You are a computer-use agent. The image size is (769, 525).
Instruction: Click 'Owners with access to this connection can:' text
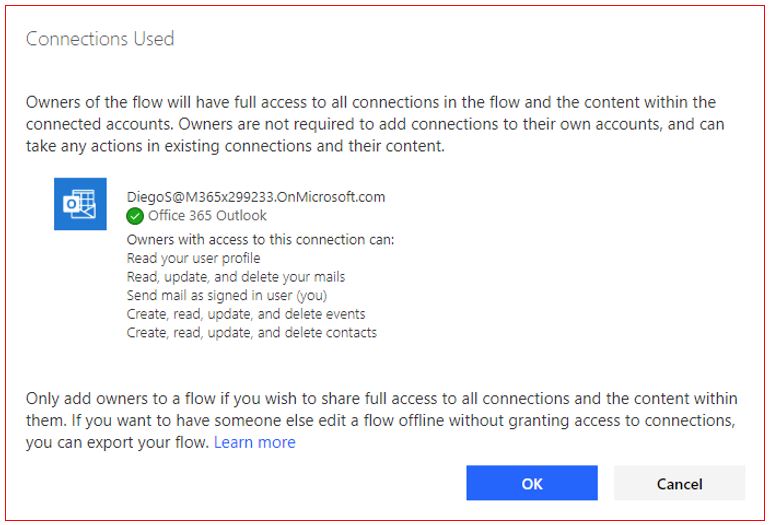pos(260,239)
